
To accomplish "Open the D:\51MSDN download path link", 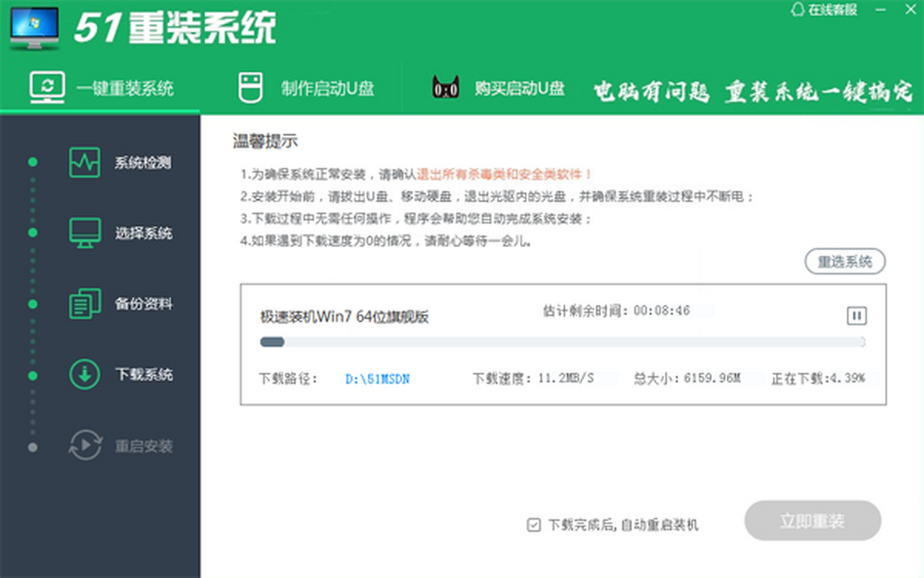I will pyautogui.click(x=377, y=378).
